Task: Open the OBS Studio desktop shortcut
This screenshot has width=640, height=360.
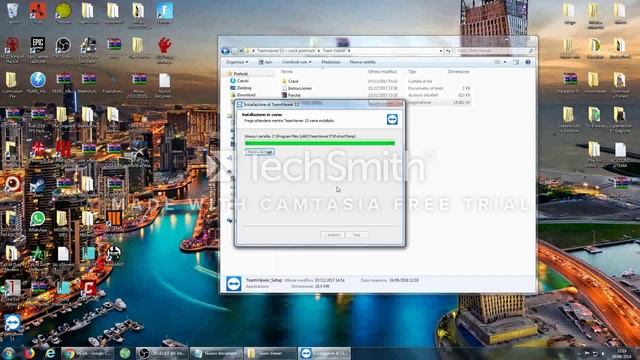Action: click(63, 48)
